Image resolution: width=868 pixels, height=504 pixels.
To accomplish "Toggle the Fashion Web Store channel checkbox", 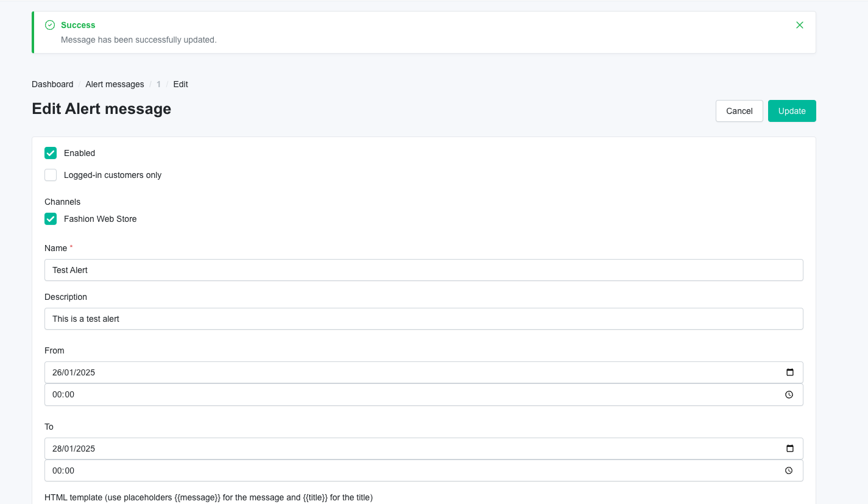I will click(x=51, y=219).
